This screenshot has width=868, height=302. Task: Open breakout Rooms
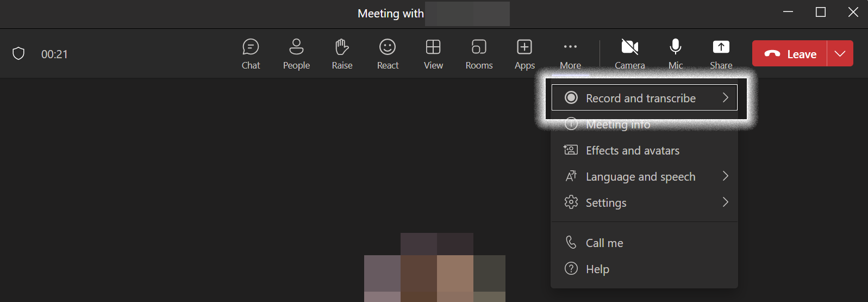(x=479, y=54)
